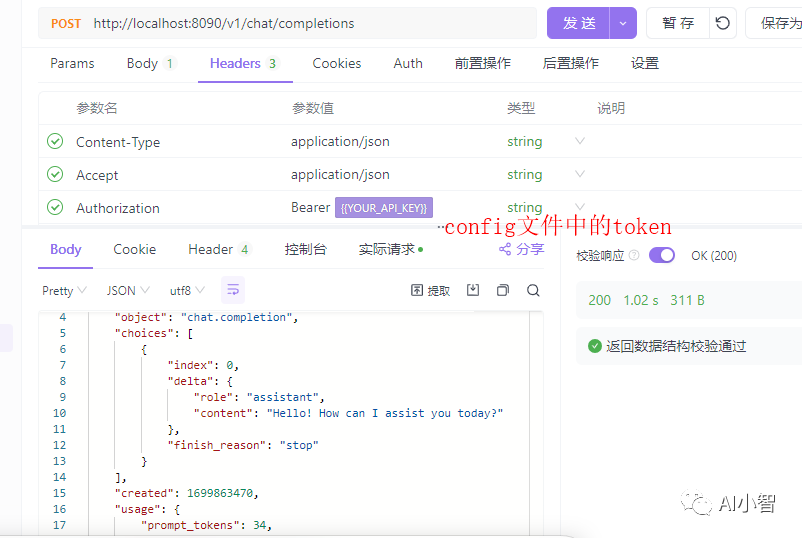Click the Content-Type application/json value
Screen dimensions: 802x538
coord(340,142)
